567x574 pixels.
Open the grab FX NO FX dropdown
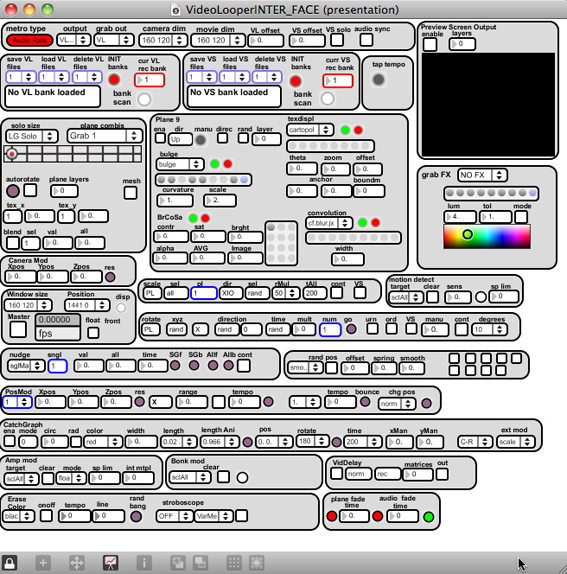tap(482, 175)
